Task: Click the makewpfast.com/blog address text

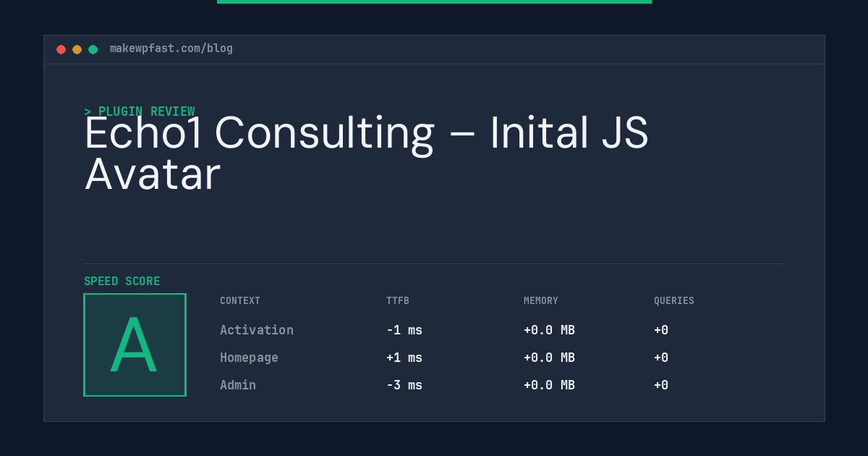Action: pos(171,48)
